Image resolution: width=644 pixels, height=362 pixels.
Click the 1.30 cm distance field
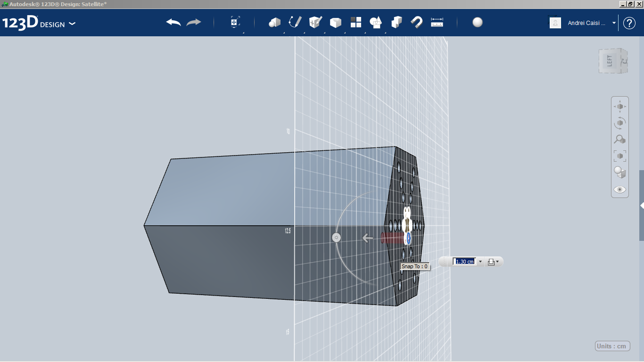pos(464,262)
